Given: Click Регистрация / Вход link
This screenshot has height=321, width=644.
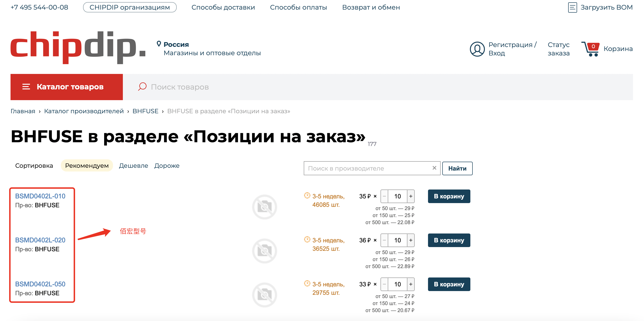Looking at the screenshot, I should coord(512,49).
